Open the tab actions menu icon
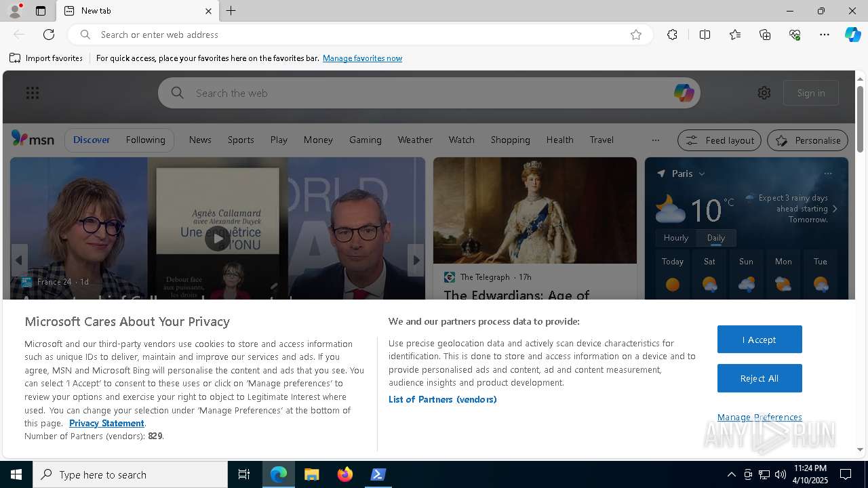The width and height of the screenshot is (868, 488). pos(41,11)
